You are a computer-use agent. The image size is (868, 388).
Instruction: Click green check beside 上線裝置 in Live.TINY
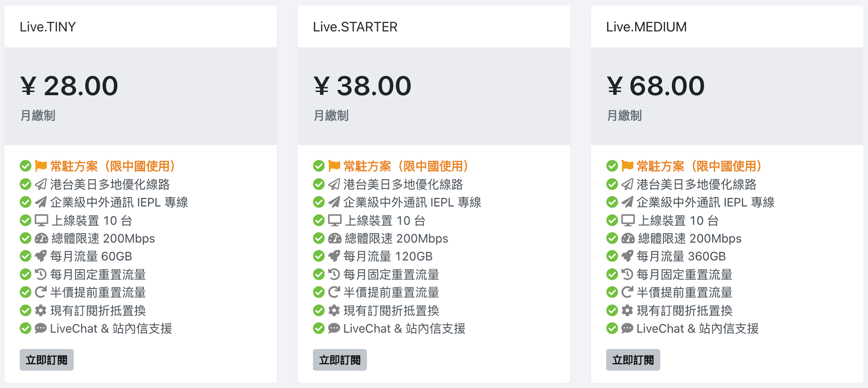click(25, 220)
